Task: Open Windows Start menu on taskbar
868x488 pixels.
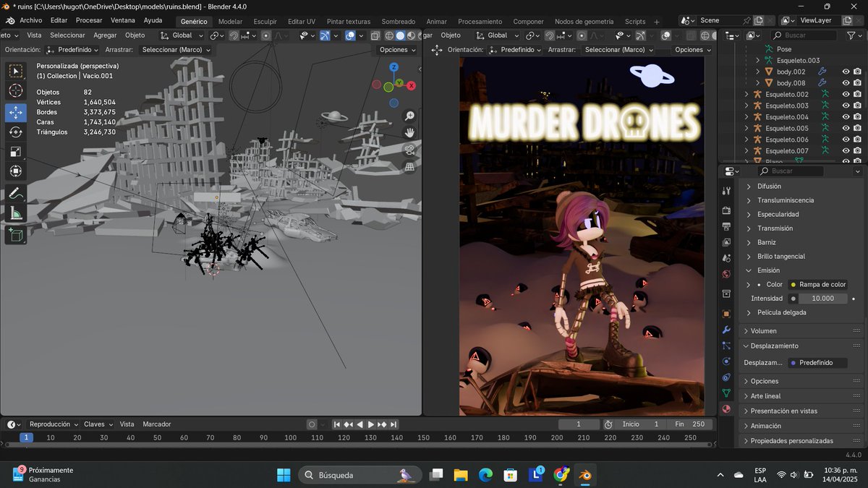Action: 284,475
